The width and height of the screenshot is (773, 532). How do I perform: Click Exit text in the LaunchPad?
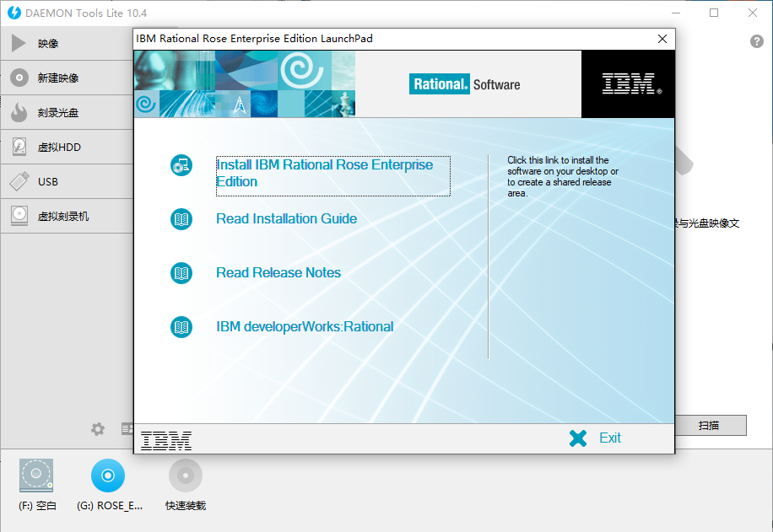click(610, 438)
